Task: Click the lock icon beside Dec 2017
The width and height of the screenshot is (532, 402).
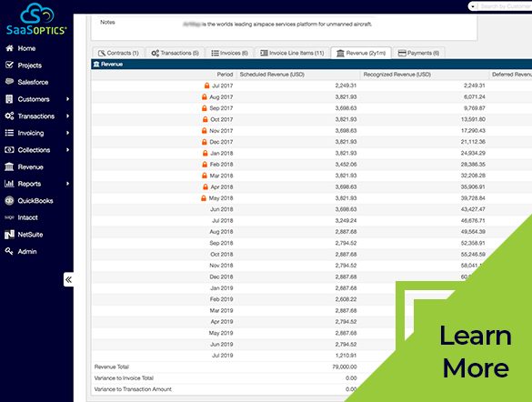Action: click(205, 142)
